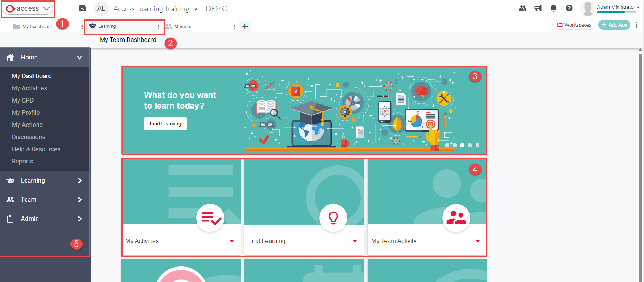Click the Find Learning button
This screenshot has width=644, height=282.
click(x=165, y=123)
